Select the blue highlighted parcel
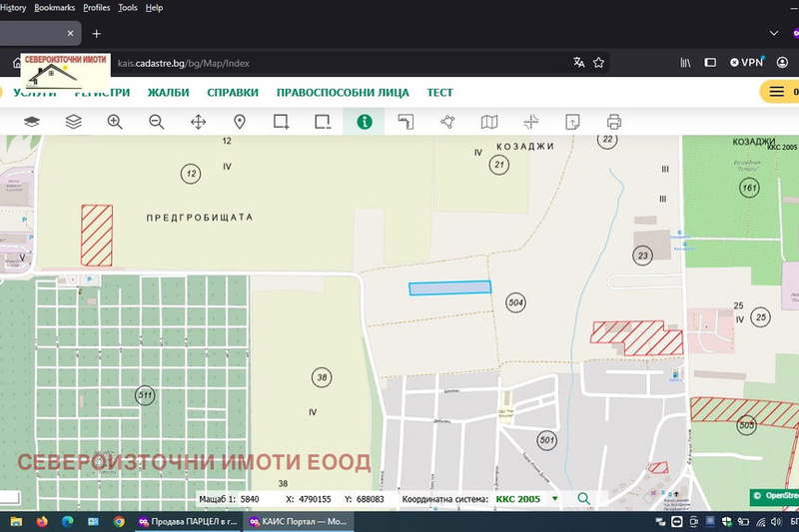The width and height of the screenshot is (799, 532). [x=450, y=288]
